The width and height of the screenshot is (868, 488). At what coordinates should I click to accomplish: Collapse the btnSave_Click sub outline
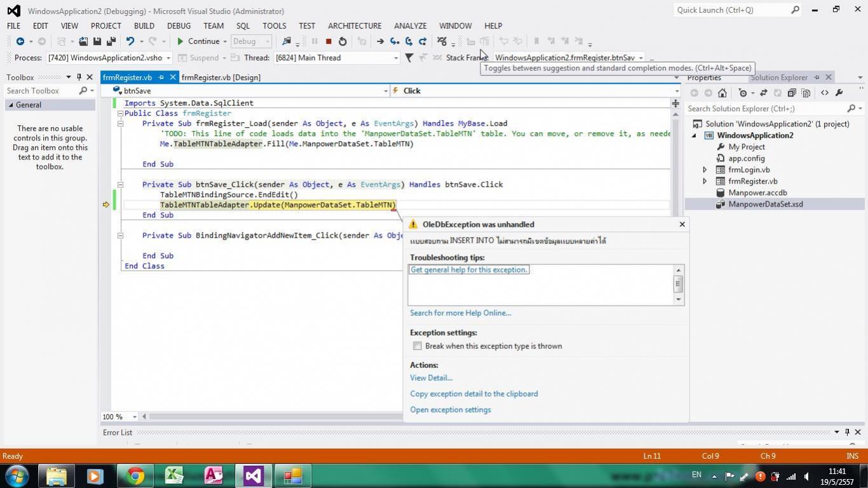120,185
